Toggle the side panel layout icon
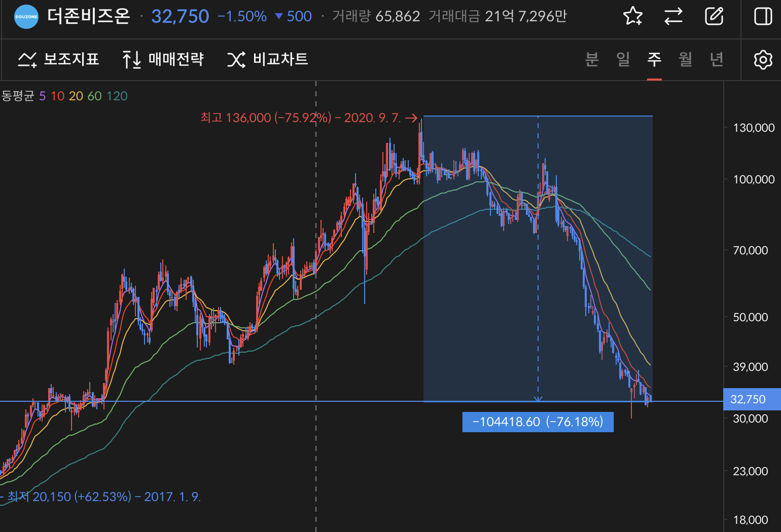Image resolution: width=781 pixels, height=532 pixels. 763,16
